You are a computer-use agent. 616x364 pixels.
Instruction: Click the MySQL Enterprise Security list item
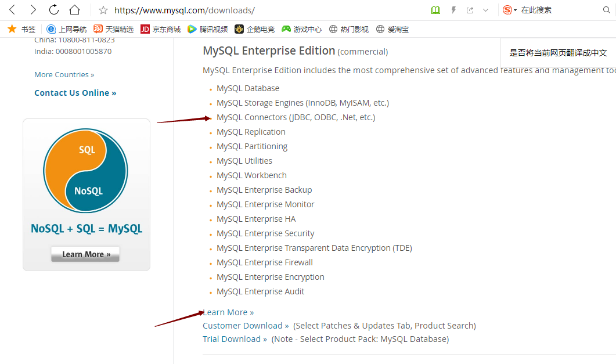pos(265,233)
